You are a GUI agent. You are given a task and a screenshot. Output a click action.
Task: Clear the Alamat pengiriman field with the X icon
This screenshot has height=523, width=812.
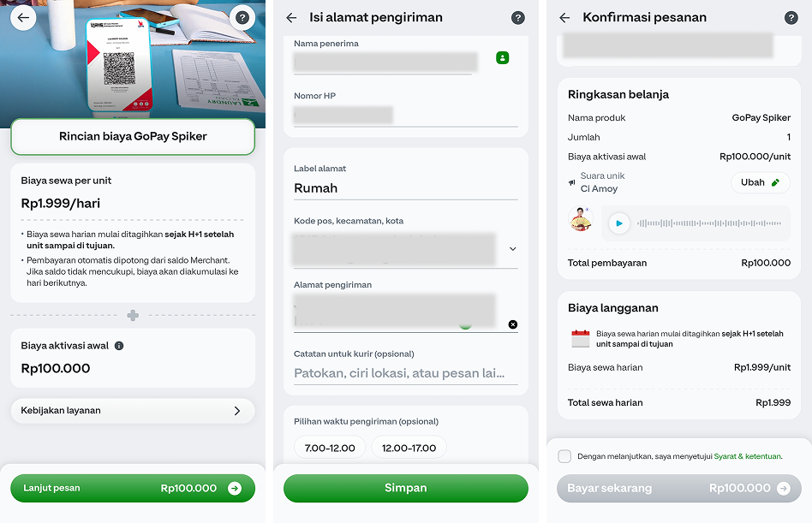[512, 324]
